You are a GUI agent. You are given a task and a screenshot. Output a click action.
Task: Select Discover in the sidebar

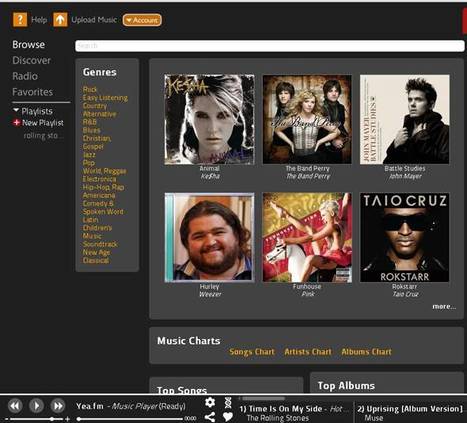[31, 60]
